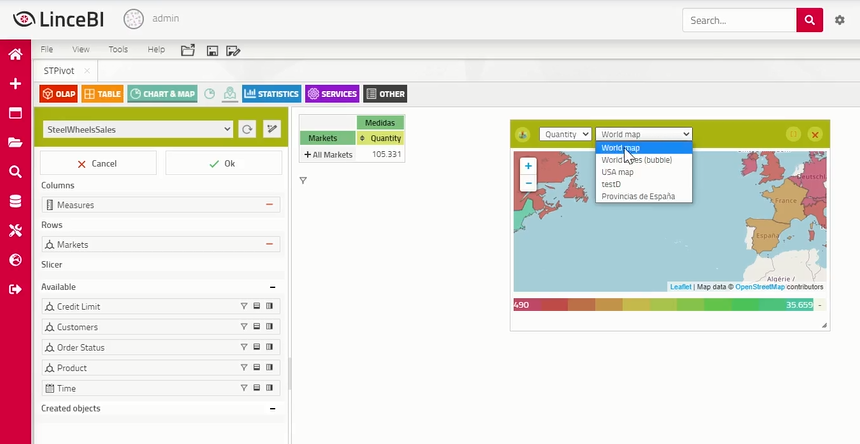Select World cities (bubble) option
860x444 pixels.
(x=644, y=160)
